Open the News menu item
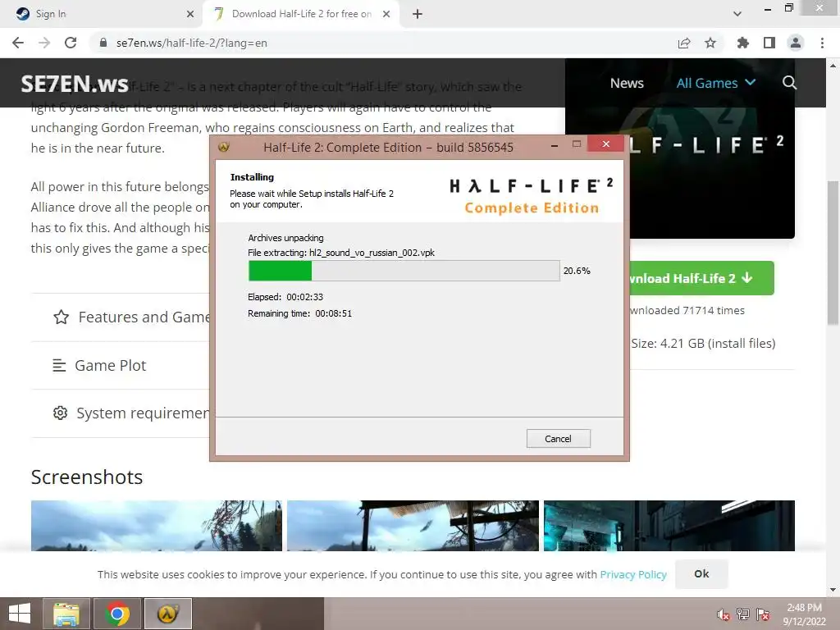This screenshot has width=840, height=630. pos(627,83)
